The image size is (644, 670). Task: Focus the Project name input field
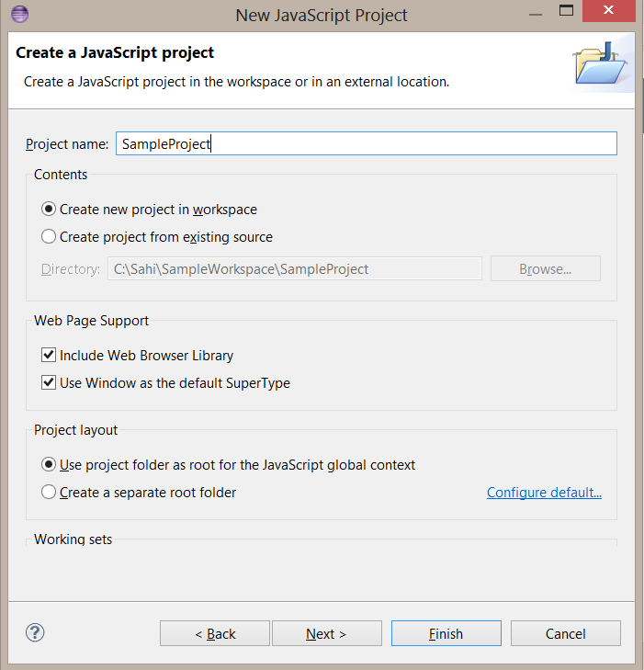[367, 143]
